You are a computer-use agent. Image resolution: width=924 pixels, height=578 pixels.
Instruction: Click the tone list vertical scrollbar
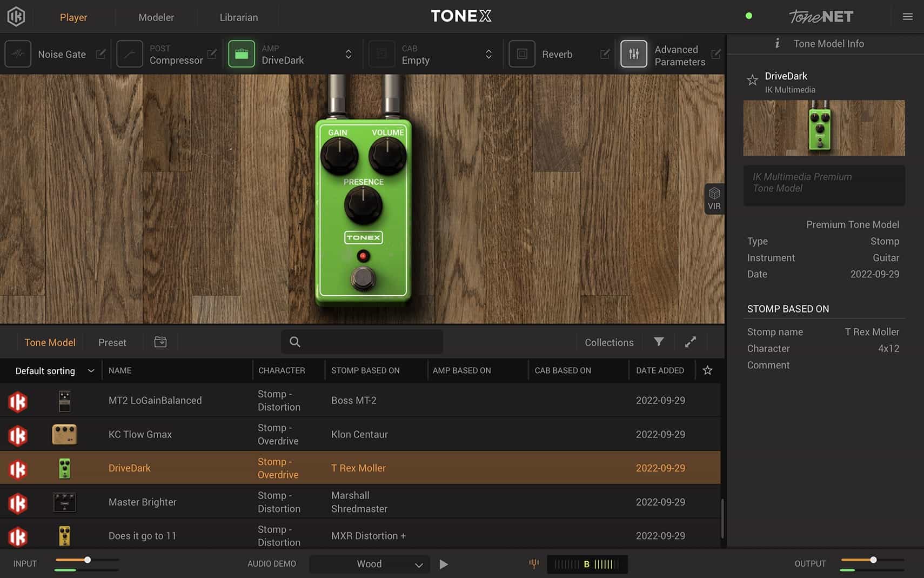click(x=722, y=518)
